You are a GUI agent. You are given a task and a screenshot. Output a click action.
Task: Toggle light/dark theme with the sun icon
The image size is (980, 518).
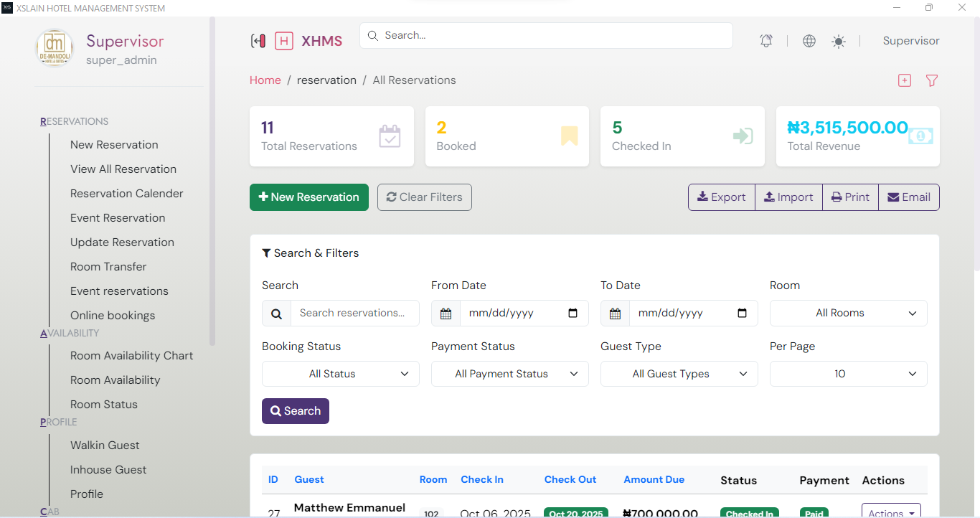(838, 40)
